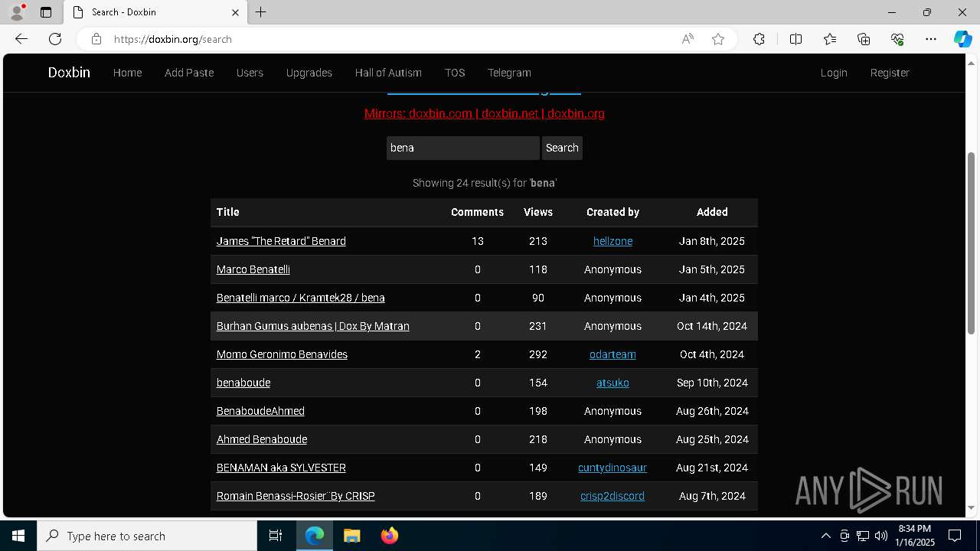980x551 pixels.
Task: Open TOS navbar item
Action: coord(455,73)
